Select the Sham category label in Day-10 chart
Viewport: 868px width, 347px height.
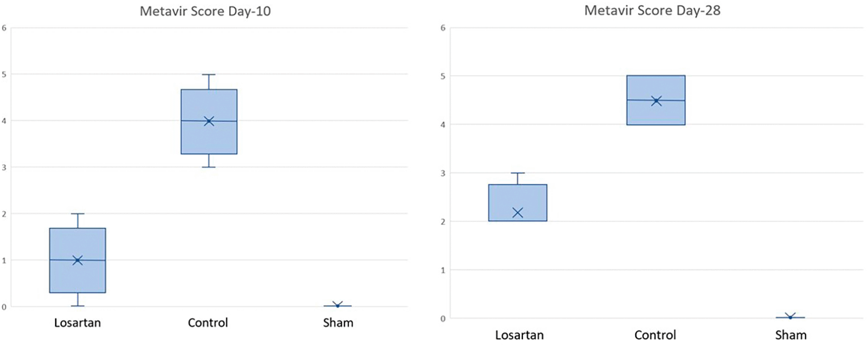coord(338,323)
